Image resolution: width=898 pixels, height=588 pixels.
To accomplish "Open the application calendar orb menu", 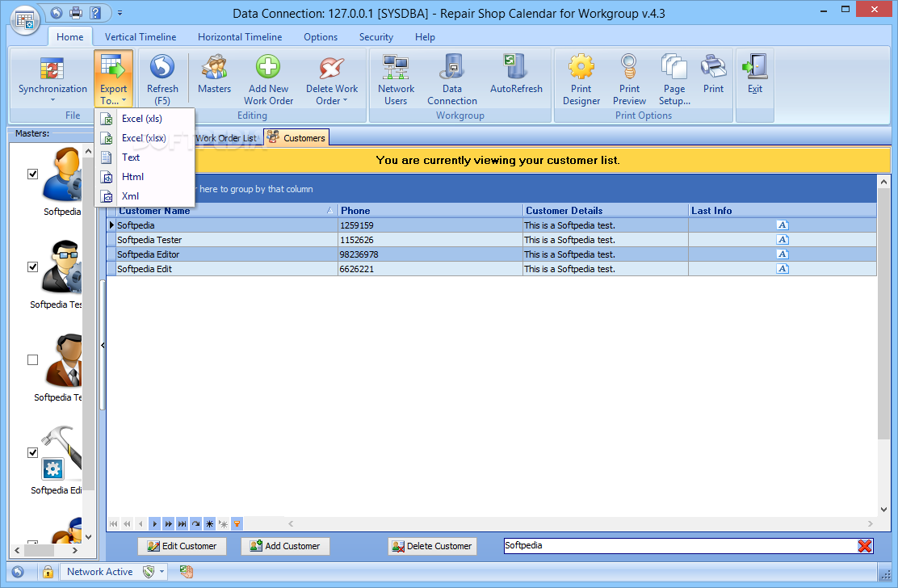I will pyautogui.click(x=24, y=21).
